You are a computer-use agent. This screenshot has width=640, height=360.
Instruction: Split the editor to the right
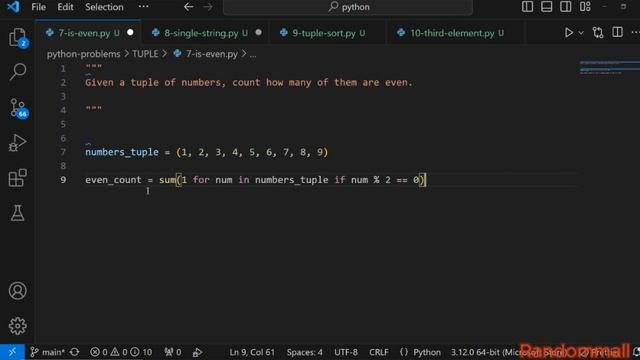pyautogui.click(x=618, y=33)
